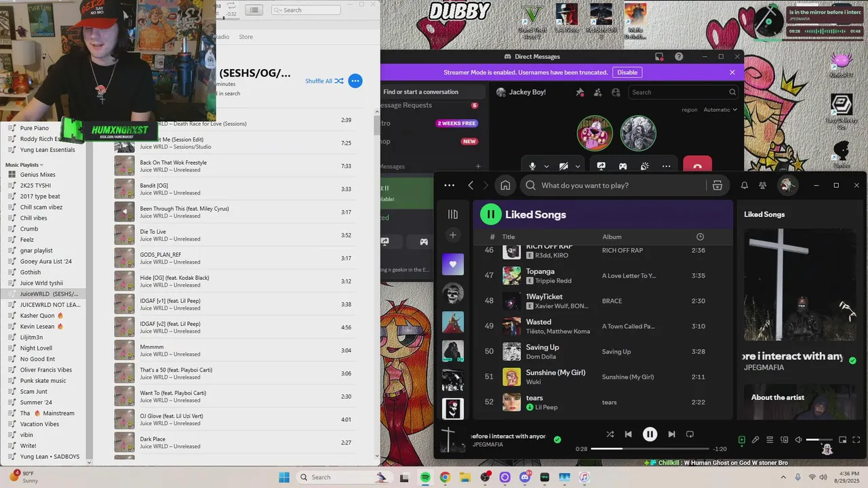This screenshot has width=868, height=488.
Task: Collapse Spotify Your Library icon
Action: (x=453, y=214)
